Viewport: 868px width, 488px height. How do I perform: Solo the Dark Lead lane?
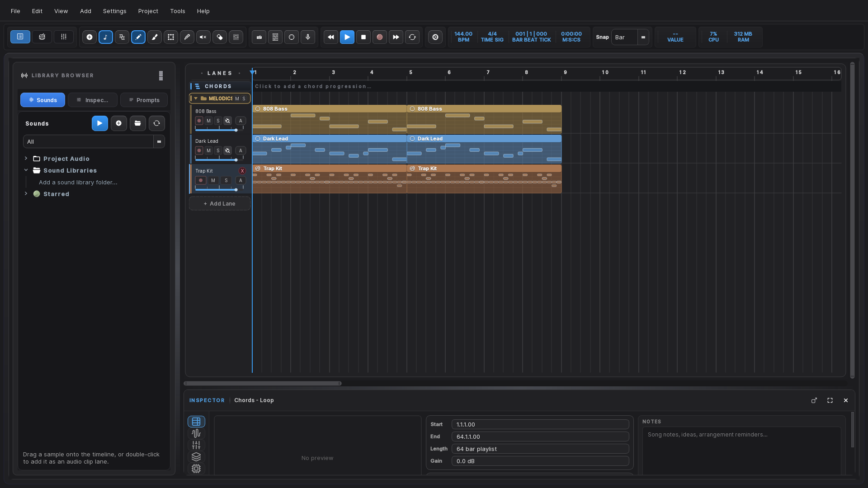point(218,150)
